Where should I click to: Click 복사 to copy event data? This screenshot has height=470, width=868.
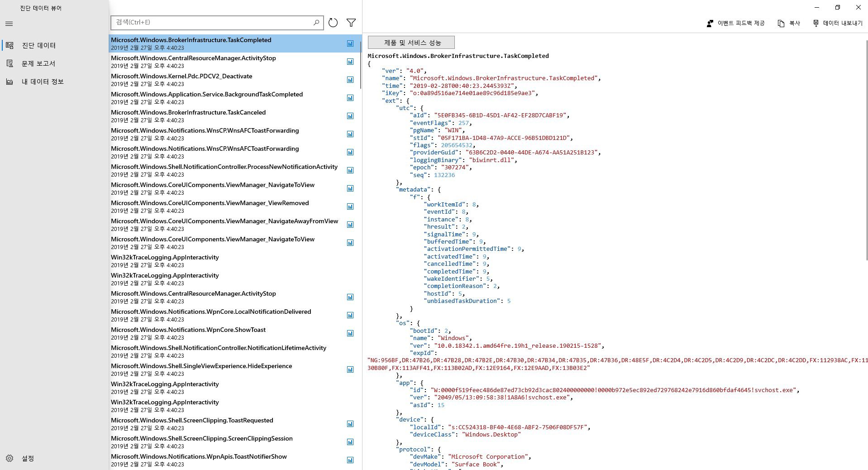click(789, 23)
